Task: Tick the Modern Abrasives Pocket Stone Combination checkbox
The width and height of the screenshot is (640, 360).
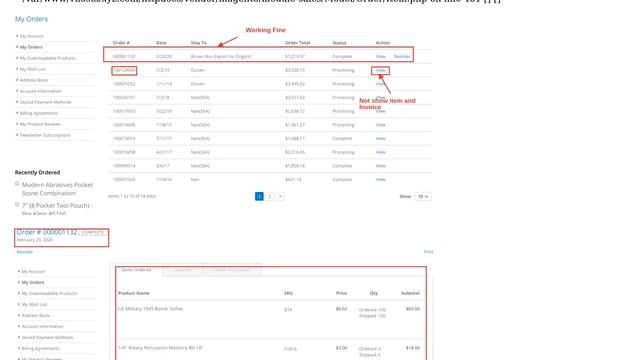Action: [x=17, y=184]
